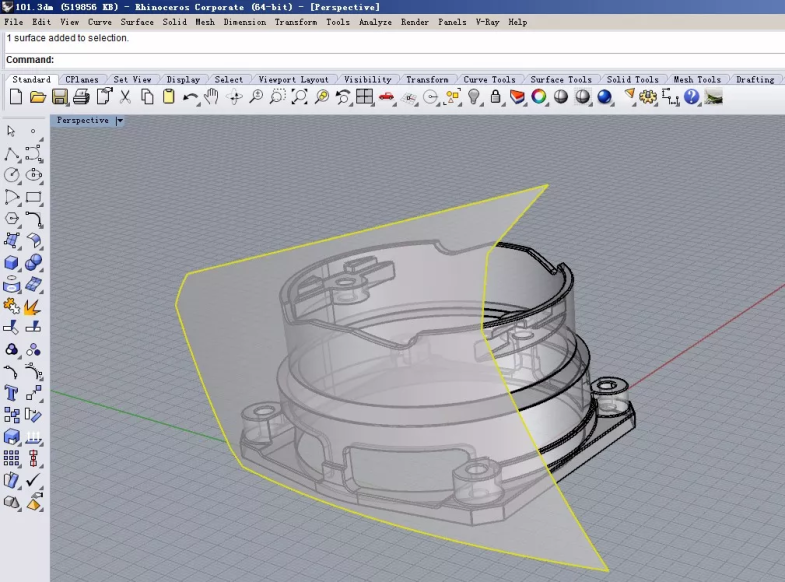The height and width of the screenshot is (582, 785).
Task: Select the Text tool in left toolbar
Action: click(x=12, y=394)
